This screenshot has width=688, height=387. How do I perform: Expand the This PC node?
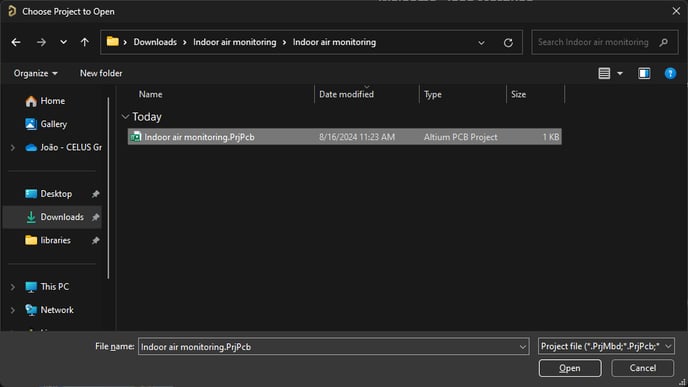click(13, 287)
